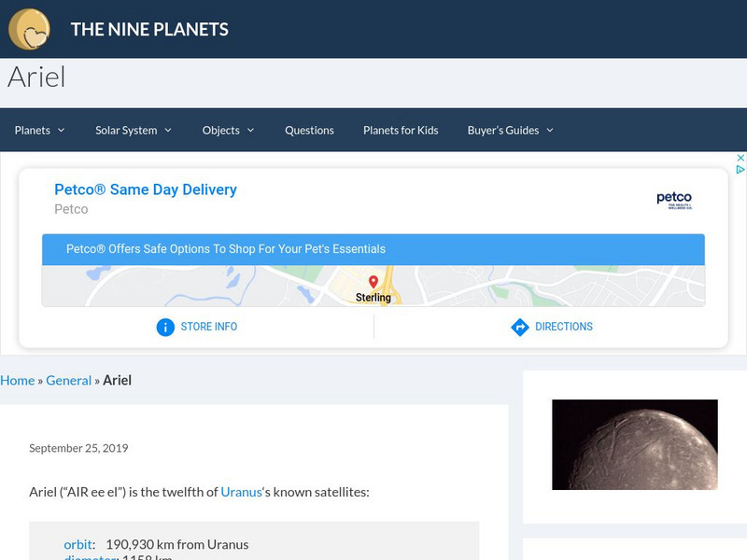Click the Directions arrow icon in the ad
Viewport: 747px width, 560px height.
tap(519, 327)
